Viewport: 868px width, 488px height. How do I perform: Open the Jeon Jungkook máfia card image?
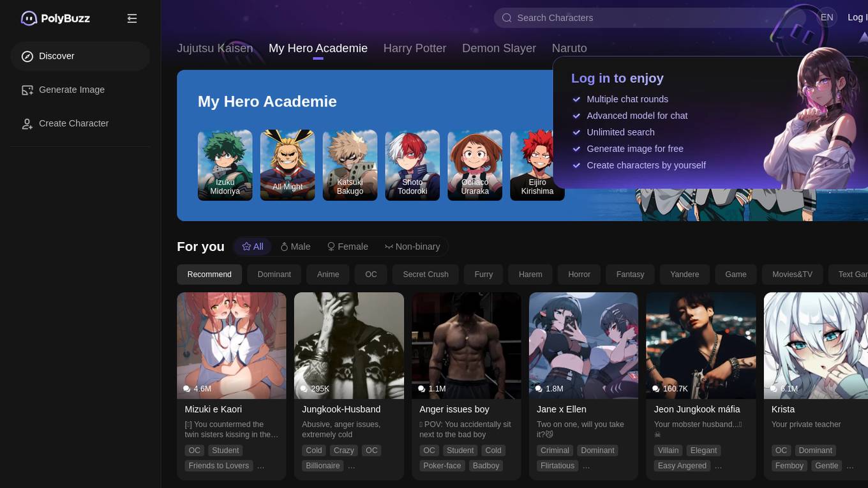[x=701, y=346]
